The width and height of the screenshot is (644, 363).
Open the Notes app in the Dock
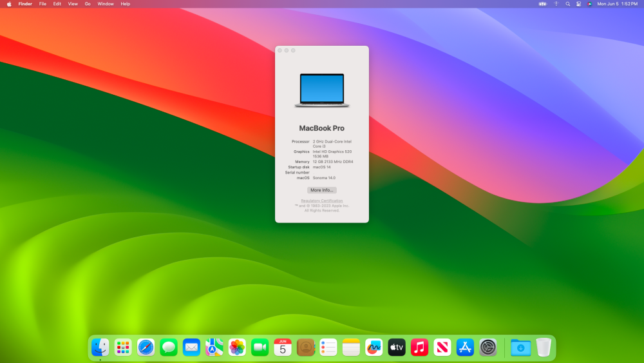(351, 348)
